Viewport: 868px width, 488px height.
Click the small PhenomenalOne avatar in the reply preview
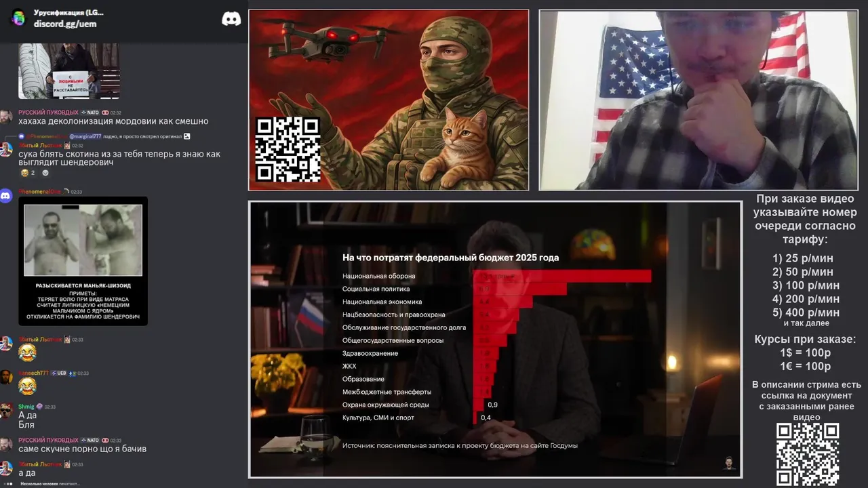(22, 136)
